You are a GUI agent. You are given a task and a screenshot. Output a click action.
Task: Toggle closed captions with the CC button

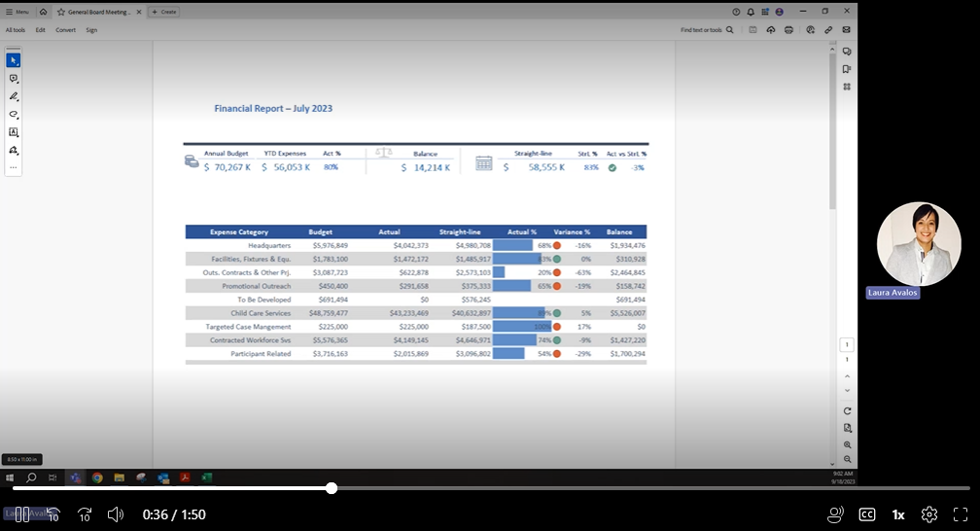(x=866, y=514)
